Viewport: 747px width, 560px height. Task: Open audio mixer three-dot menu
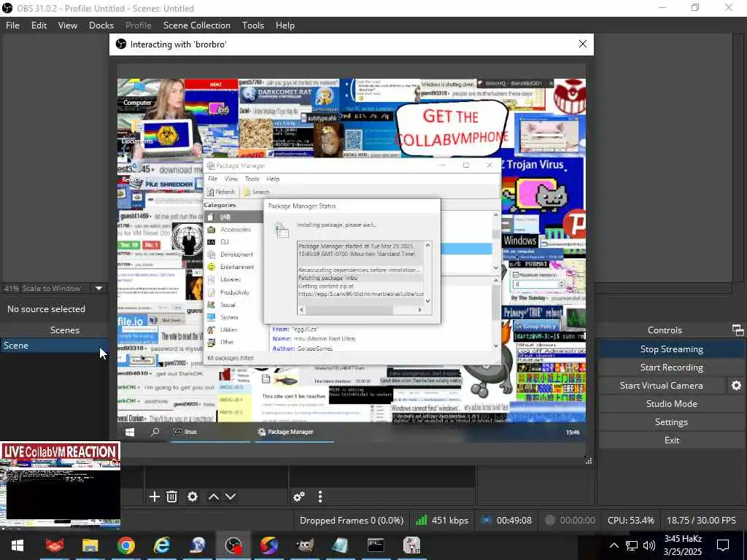[320, 497]
